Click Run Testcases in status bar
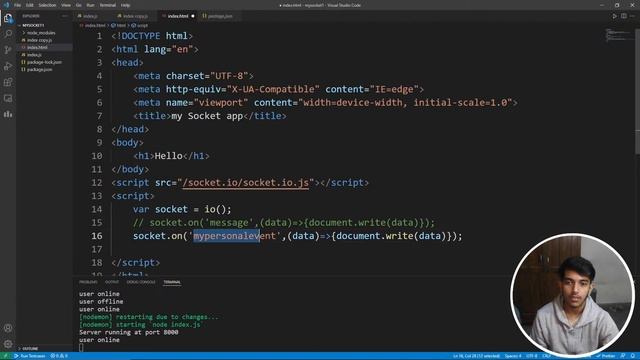 click(30, 356)
